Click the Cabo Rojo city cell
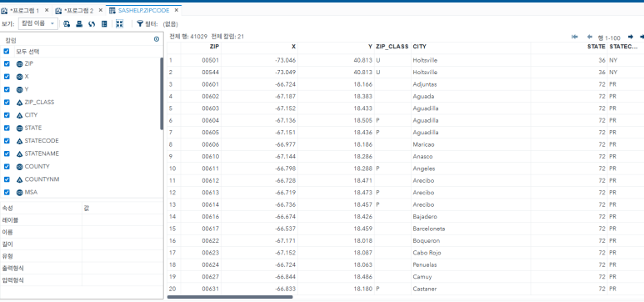The height and width of the screenshot is (302, 644). [x=471, y=253]
